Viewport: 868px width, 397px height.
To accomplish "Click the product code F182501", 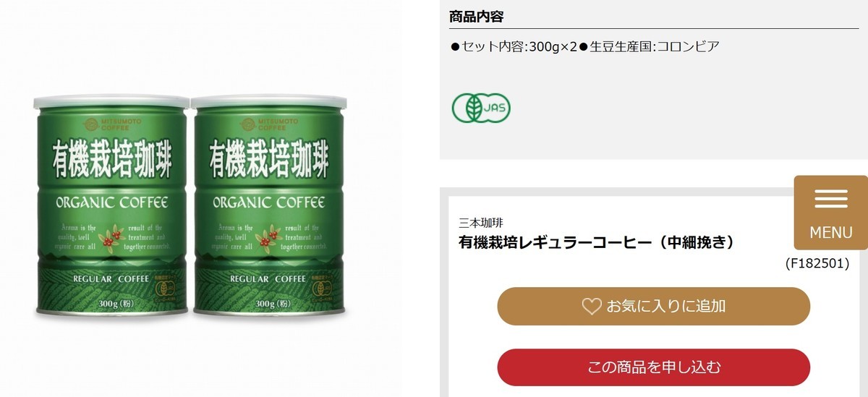I will pos(817,264).
